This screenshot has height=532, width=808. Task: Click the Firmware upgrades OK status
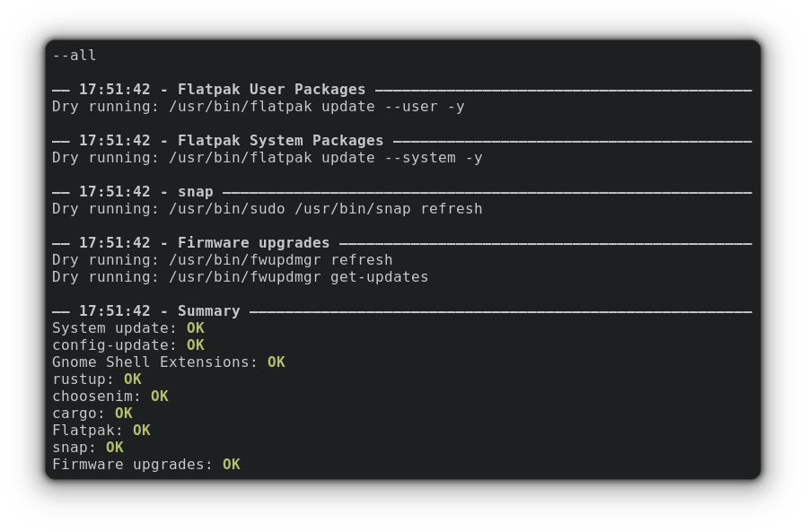pos(232,465)
